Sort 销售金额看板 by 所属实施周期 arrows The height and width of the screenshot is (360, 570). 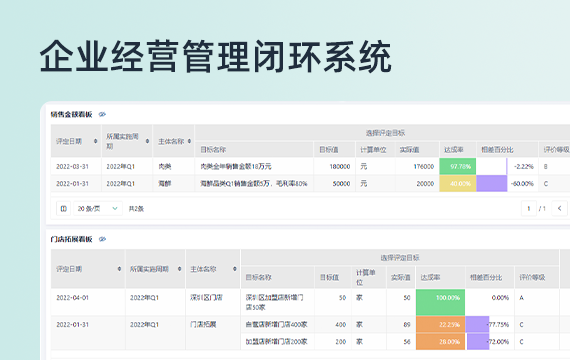(x=147, y=141)
